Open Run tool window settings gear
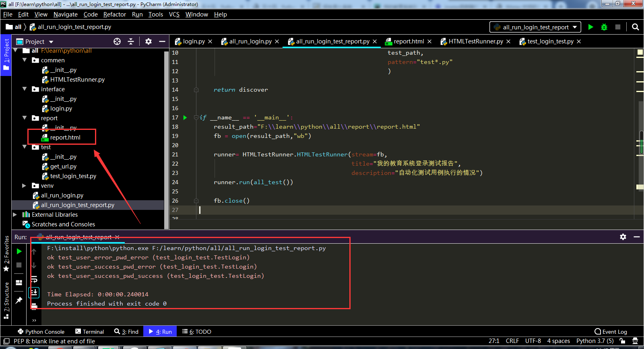Viewport: 644px width, 349px height. (623, 237)
